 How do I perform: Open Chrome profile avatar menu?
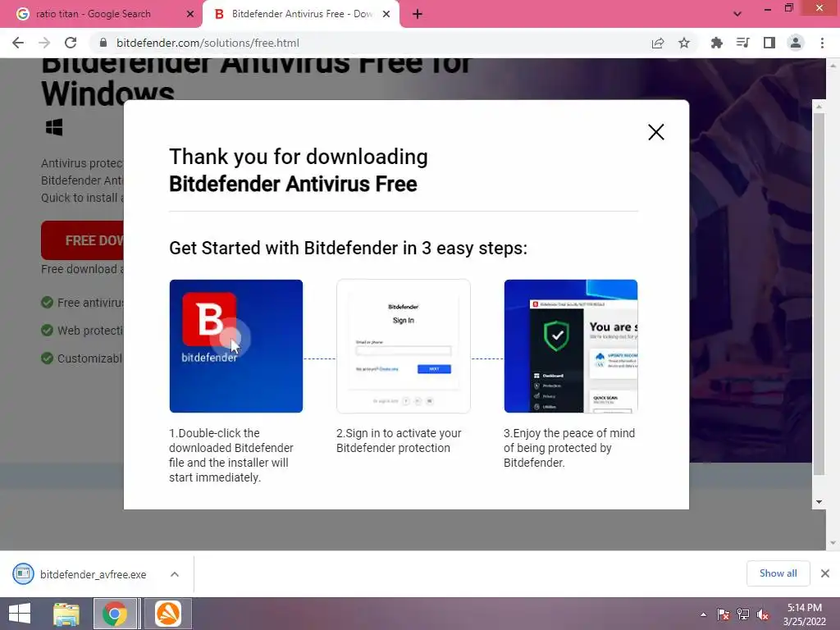pyautogui.click(x=796, y=43)
